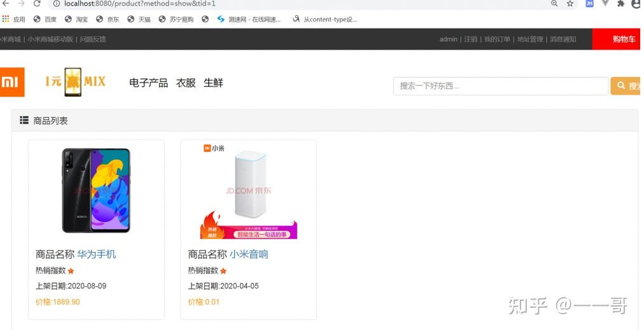The height and width of the screenshot is (332, 644).
Task: Click the admin account link
Action: click(x=448, y=39)
